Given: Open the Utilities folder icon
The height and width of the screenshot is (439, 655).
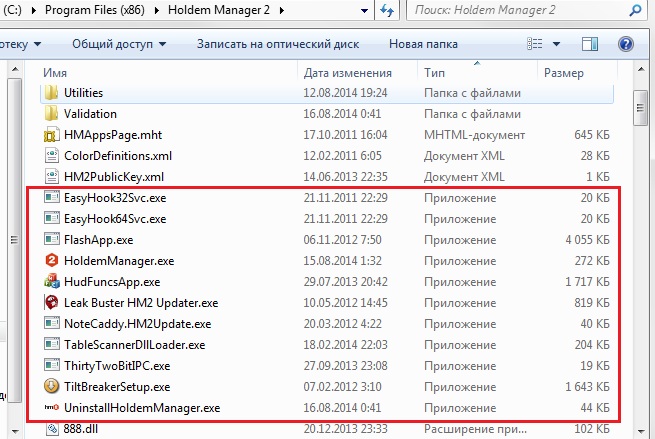Looking at the screenshot, I should (51, 93).
